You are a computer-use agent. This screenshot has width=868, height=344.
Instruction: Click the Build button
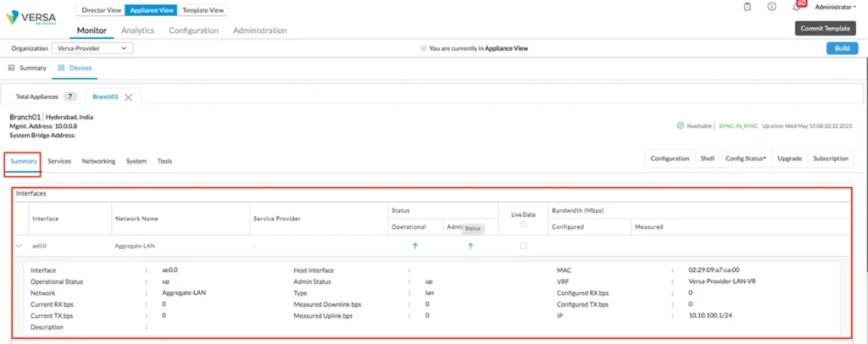[842, 48]
